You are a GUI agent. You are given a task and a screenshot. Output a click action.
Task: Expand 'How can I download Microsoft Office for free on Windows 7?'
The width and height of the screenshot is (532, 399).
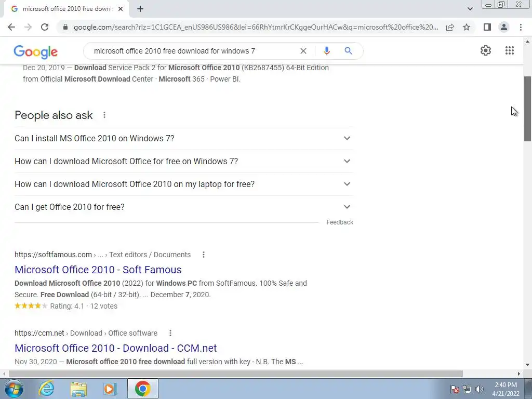[184, 161]
